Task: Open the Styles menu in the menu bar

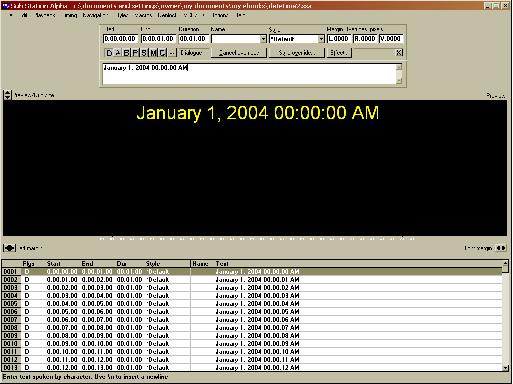Action: tap(123, 15)
